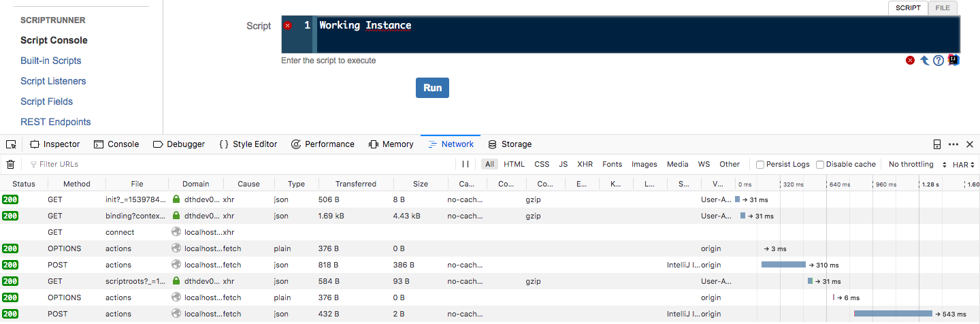The height and width of the screenshot is (324, 980).
Task: Filter requests by All
Action: [x=489, y=164]
